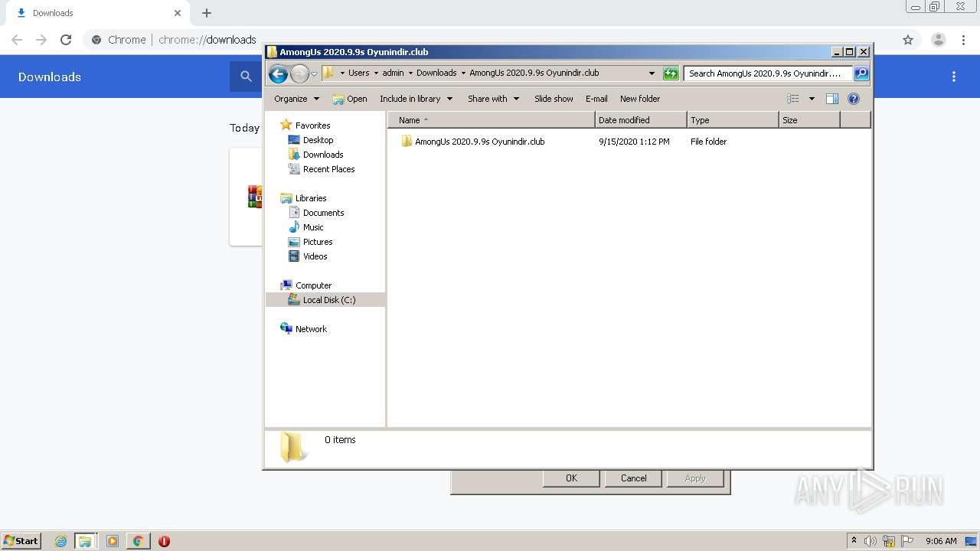The image size is (980, 551).
Task: Click the green refresh button in address bar
Action: coord(671,73)
